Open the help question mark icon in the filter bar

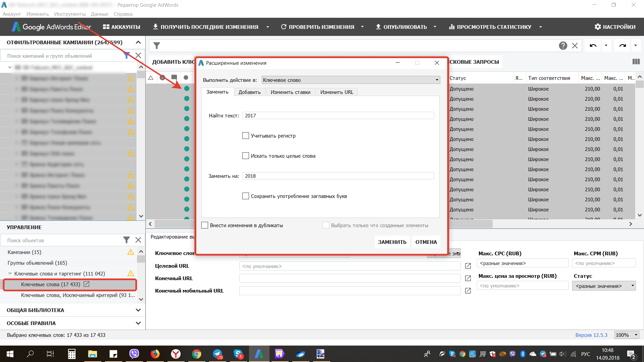click(563, 46)
